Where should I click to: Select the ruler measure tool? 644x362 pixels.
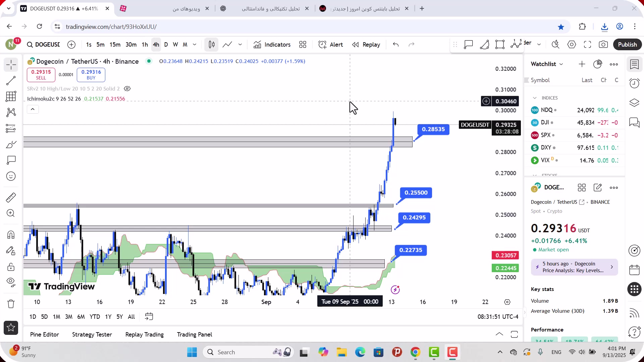(11, 197)
